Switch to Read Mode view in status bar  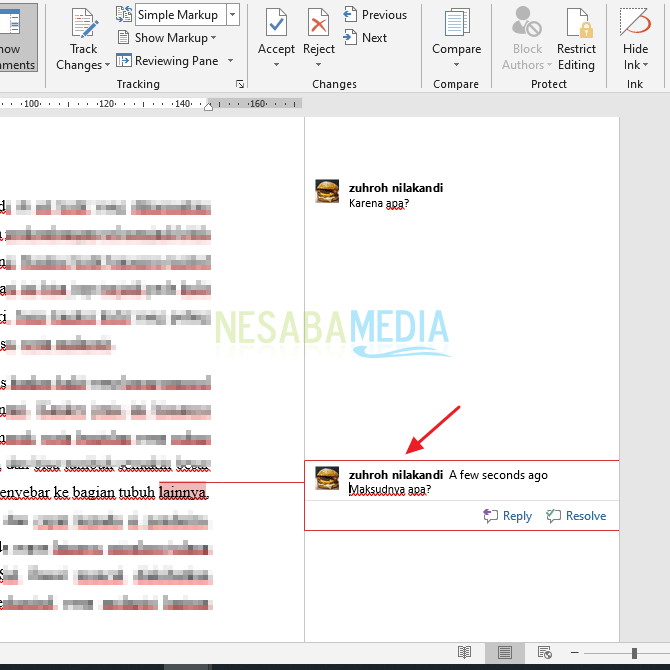point(465,653)
